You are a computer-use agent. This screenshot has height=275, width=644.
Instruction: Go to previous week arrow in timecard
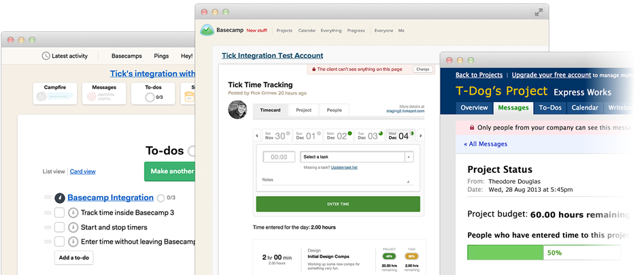tap(257, 135)
